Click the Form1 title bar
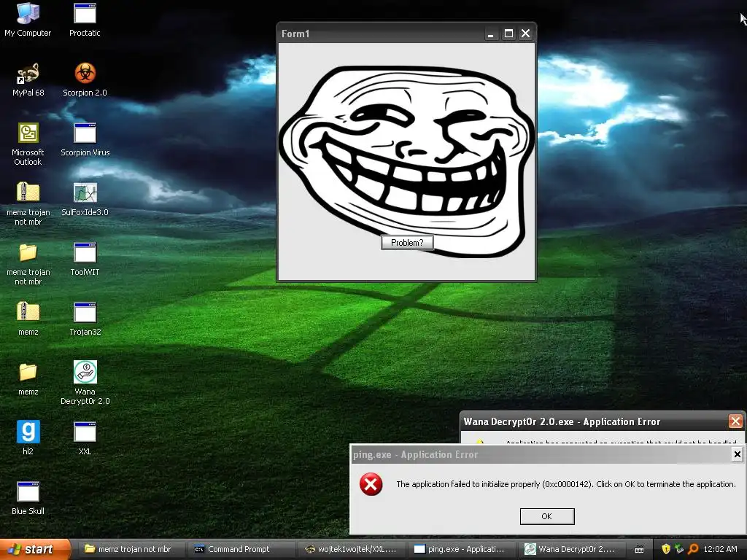 pos(381,34)
